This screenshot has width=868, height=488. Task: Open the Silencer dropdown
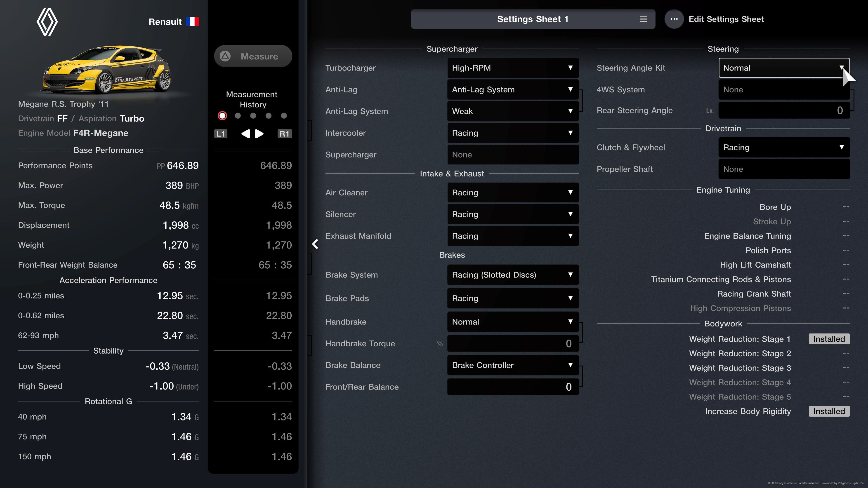coord(513,214)
